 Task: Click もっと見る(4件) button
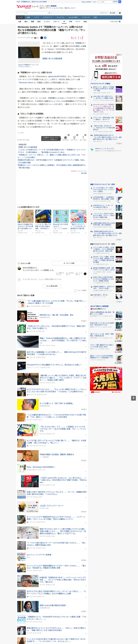click(52, 286)
